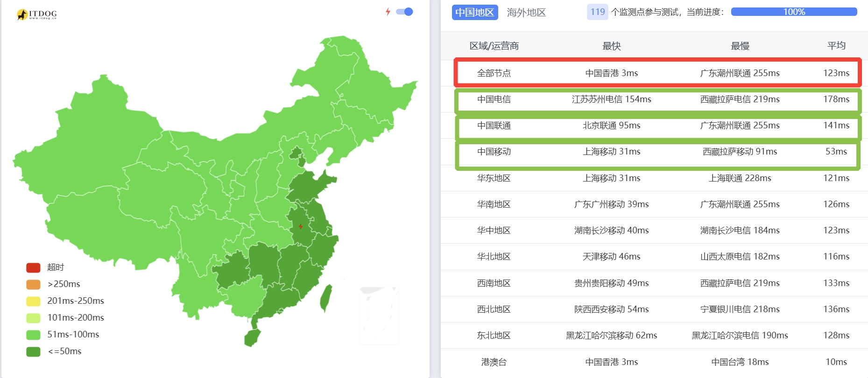
Task: Click the lightning marker on the map
Action: 301,227
